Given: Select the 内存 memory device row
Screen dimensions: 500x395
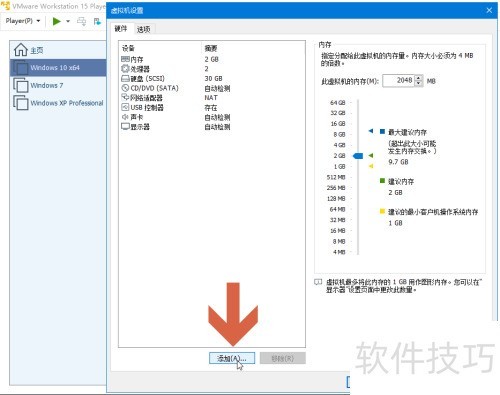Looking at the screenshot, I should [x=212, y=59].
